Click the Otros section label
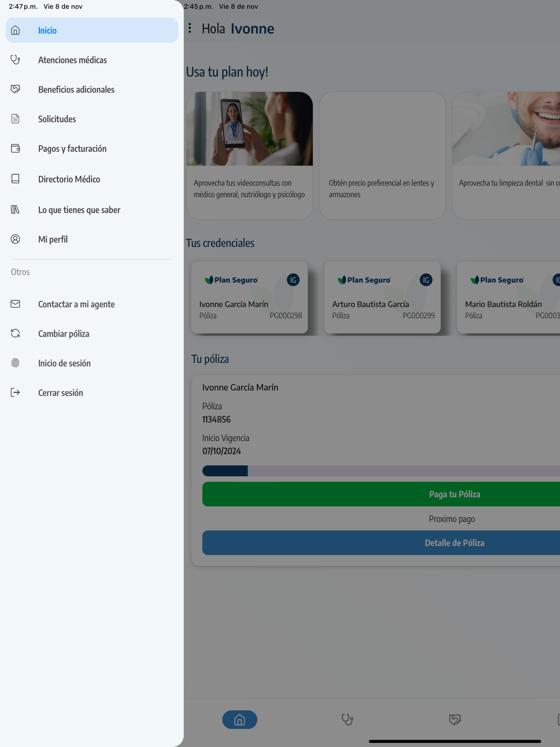Viewport: 560px width, 747px height. [x=20, y=272]
